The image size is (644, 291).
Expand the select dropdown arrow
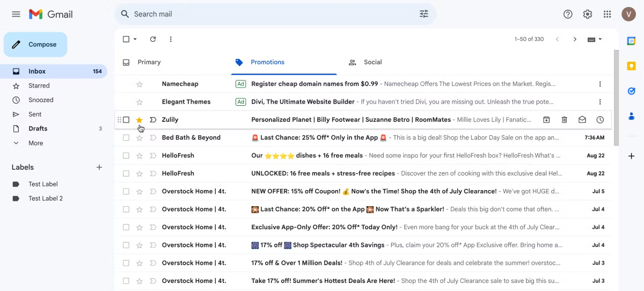pyautogui.click(x=135, y=39)
